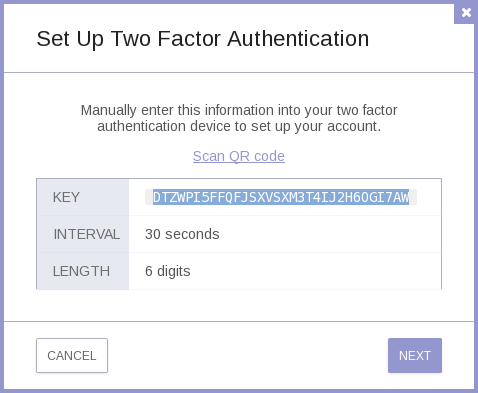This screenshot has width=478, height=393.
Task: Select the 6 digits length value
Action: (x=168, y=271)
